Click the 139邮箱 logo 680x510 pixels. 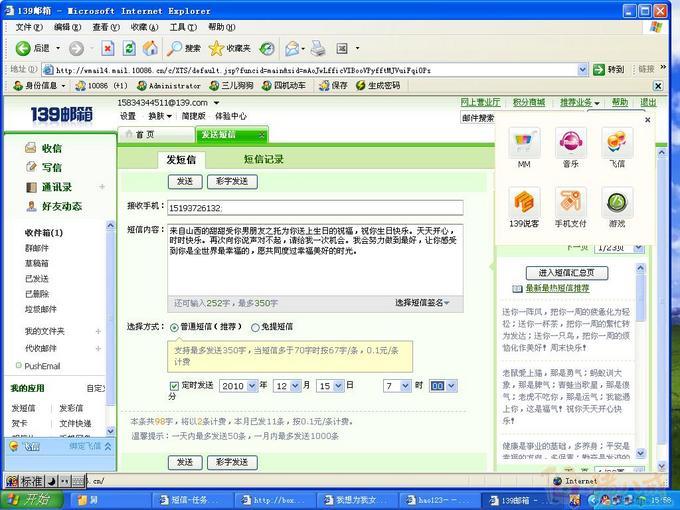point(62,114)
